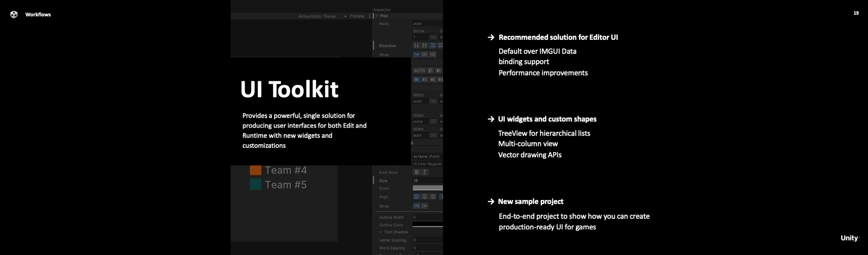
Task: Align text center
Action: click(425, 196)
